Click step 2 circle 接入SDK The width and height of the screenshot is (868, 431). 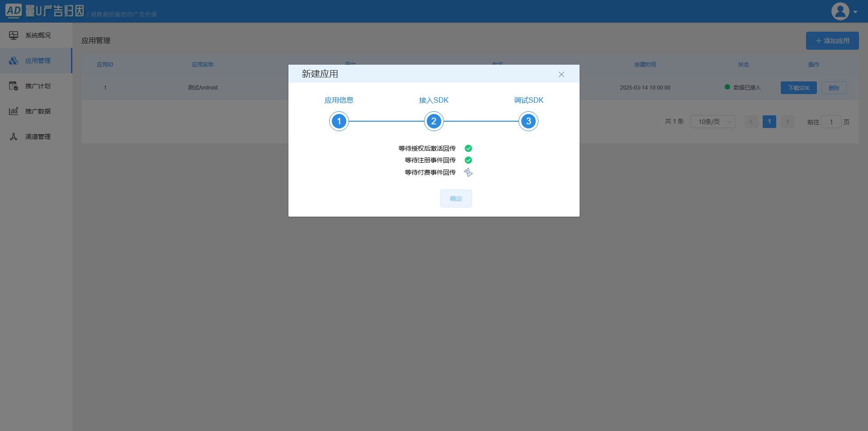tap(434, 121)
